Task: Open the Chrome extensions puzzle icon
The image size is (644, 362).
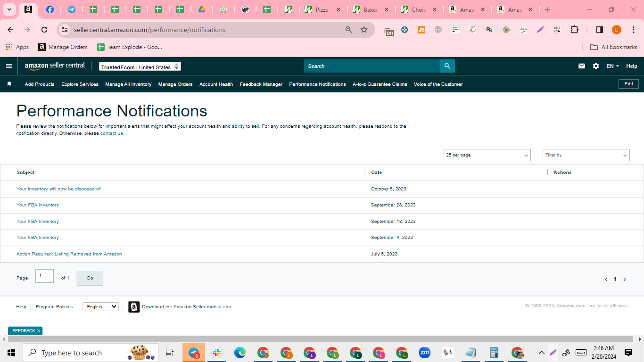Action: point(574,30)
